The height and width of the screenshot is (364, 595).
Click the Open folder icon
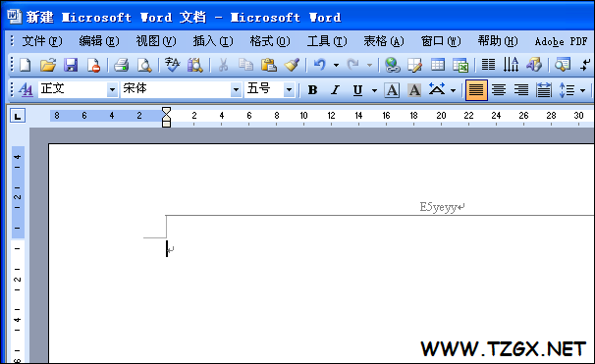pos(48,65)
